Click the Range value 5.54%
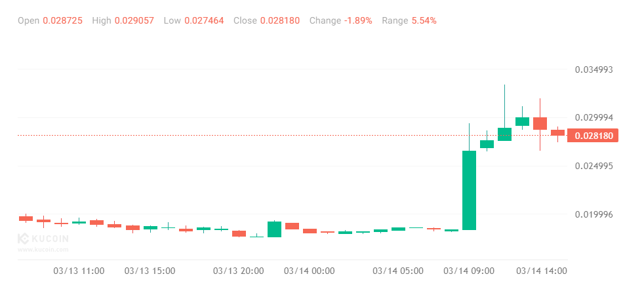Viewport: 644px width, 291px height. coord(424,20)
